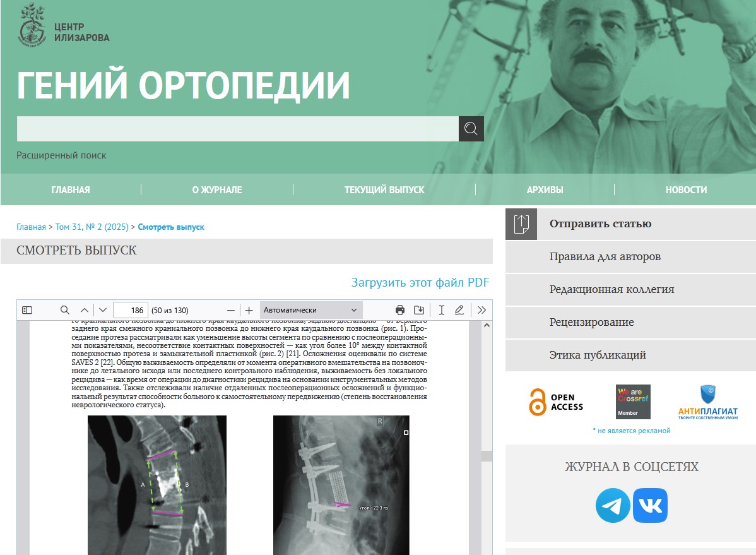Click the site search input field
This screenshot has width=756, height=555.
click(238, 128)
